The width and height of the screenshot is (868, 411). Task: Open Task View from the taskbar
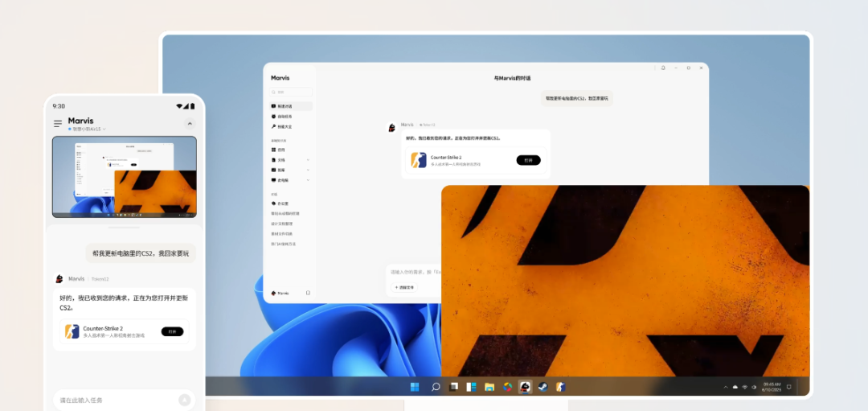click(453, 387)
